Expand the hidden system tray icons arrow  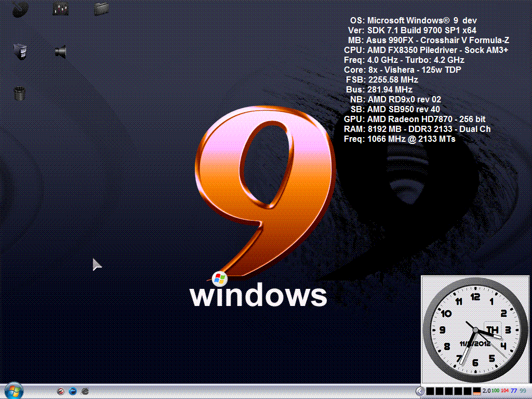click(x=420, y=391)
